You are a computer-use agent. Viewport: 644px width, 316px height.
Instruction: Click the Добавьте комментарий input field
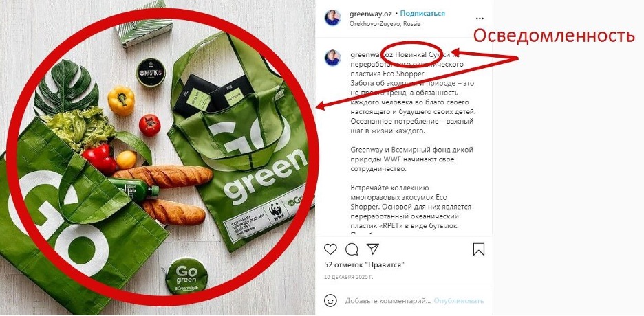[388, 301]
